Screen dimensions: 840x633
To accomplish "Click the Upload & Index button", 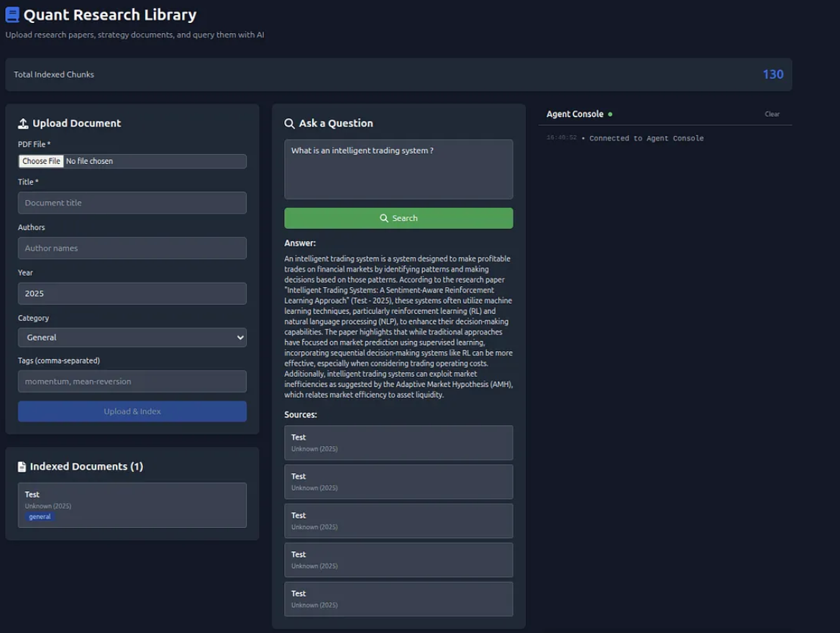I will [x=132, y=411].
